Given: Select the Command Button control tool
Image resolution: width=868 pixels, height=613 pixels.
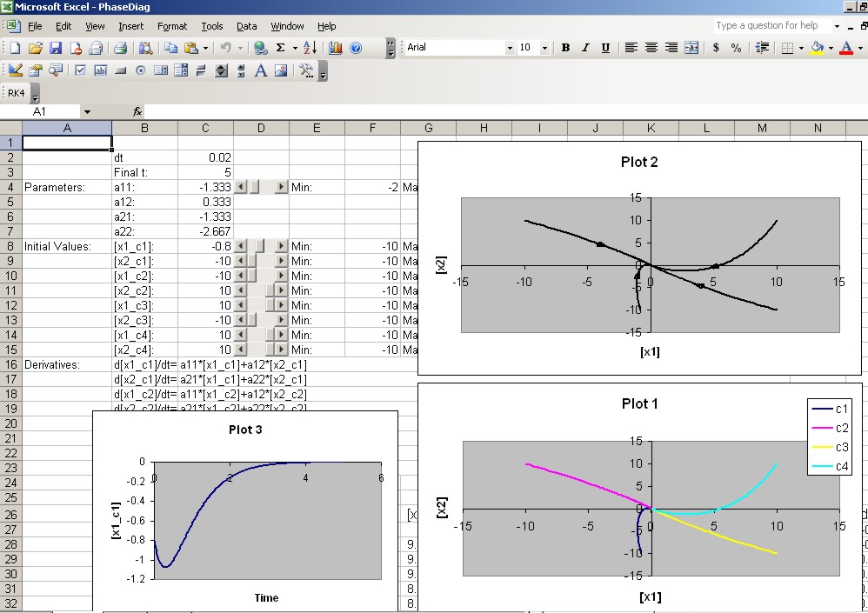Looking at the screenshot, I should 121,70.
